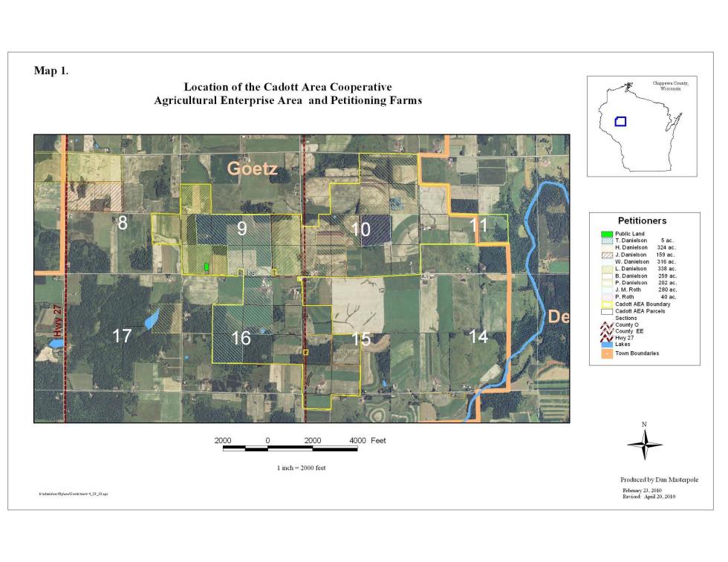This screenshot has width=728, height=562.
Task: Select the Lakes symbol in the legend
Action: click(x=606, y=344)
